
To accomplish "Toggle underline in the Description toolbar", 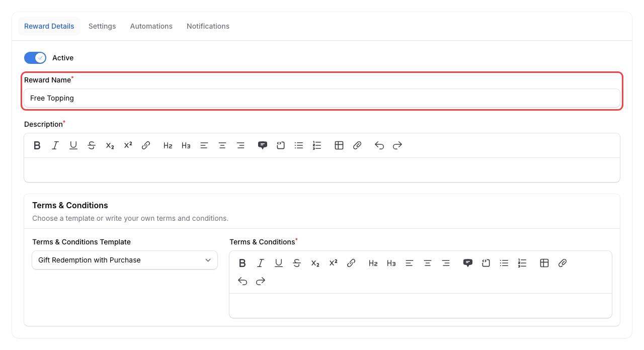I will click(x=73, y=145).
